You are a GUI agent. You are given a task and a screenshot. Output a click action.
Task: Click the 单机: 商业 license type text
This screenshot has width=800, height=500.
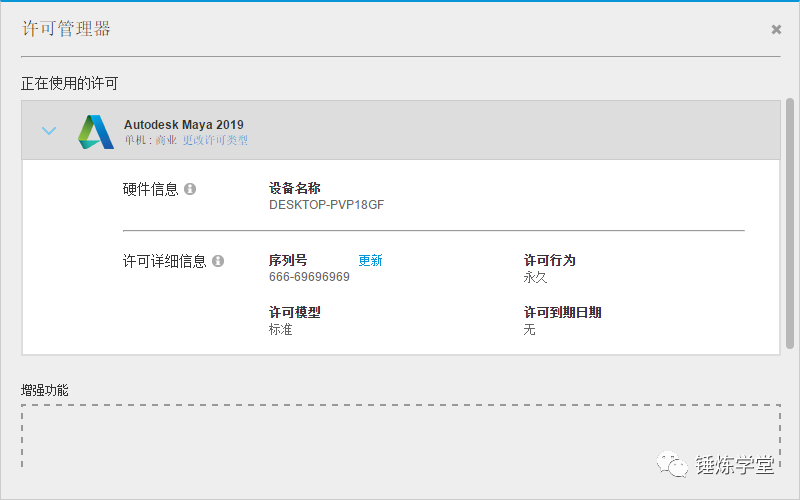pyautogui.click(x=150, y=141)
